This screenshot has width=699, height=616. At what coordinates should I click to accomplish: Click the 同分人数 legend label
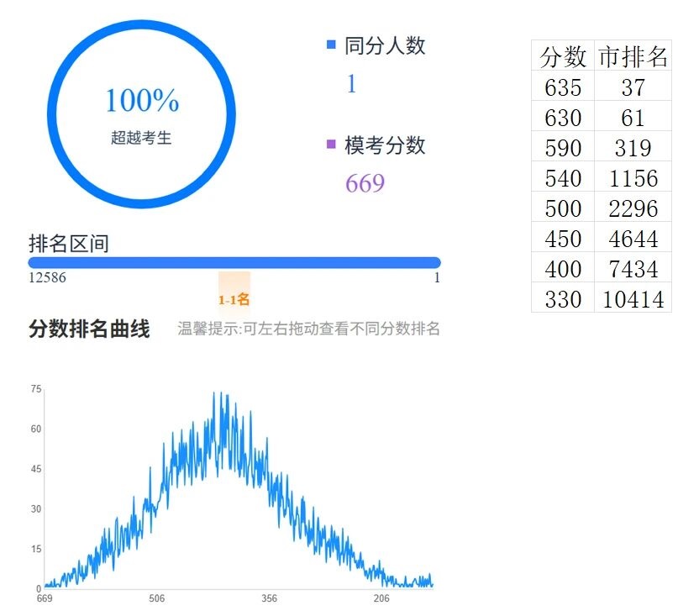(x=385, y=46)
